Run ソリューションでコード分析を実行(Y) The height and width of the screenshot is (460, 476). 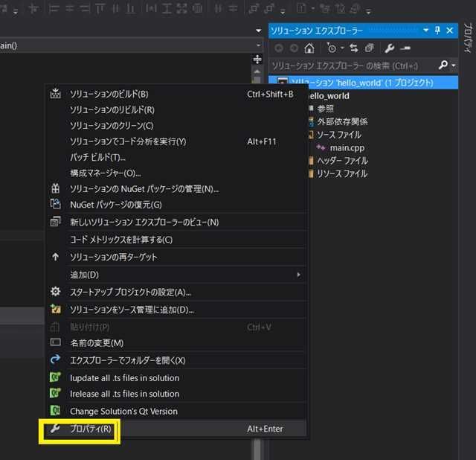[176, 141]
